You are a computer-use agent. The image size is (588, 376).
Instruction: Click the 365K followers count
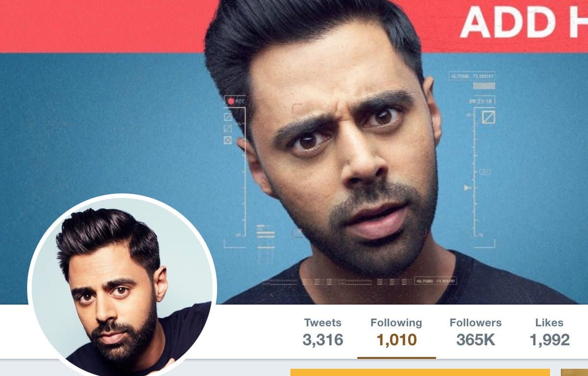475,340
